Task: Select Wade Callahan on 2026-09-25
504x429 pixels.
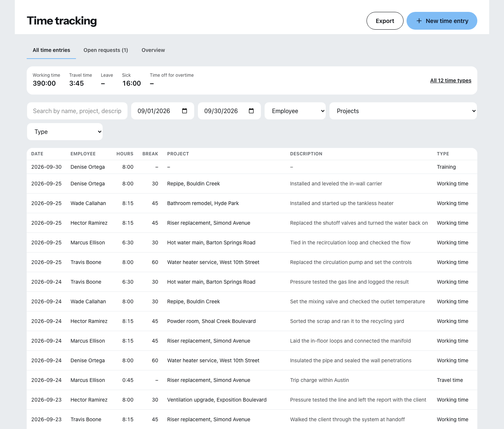Action: 88,203
